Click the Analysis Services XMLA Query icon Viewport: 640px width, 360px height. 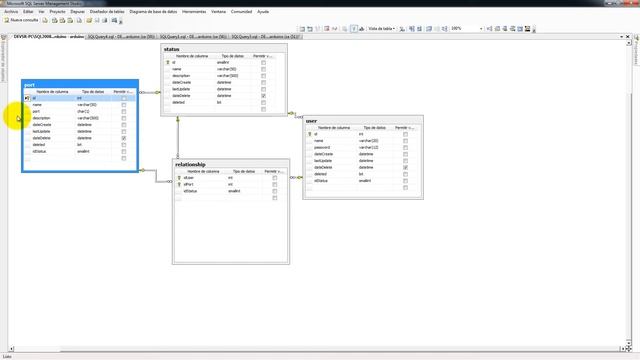(70, 20)
